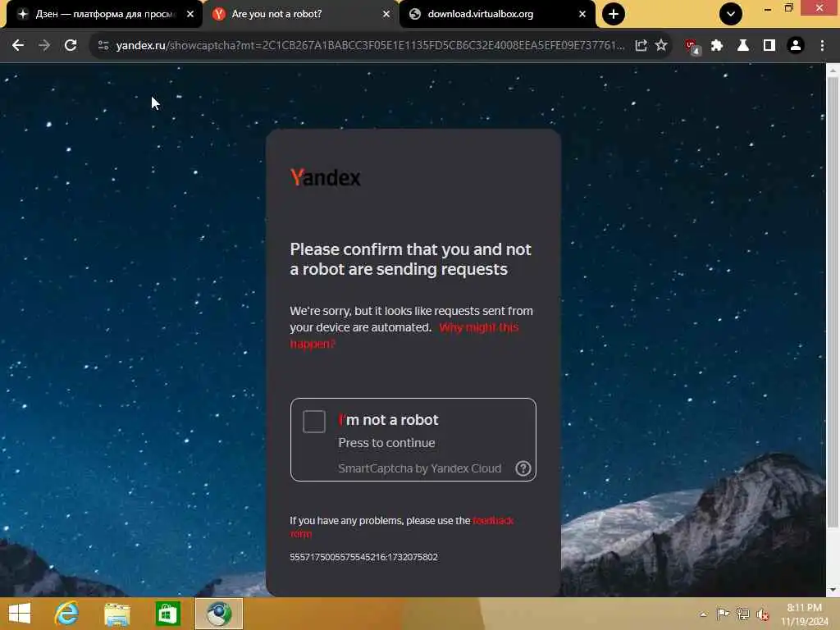Screen dimensions: 840x630
Task: Go back with the browser back arrow
Action: click(x=18, y=46)
